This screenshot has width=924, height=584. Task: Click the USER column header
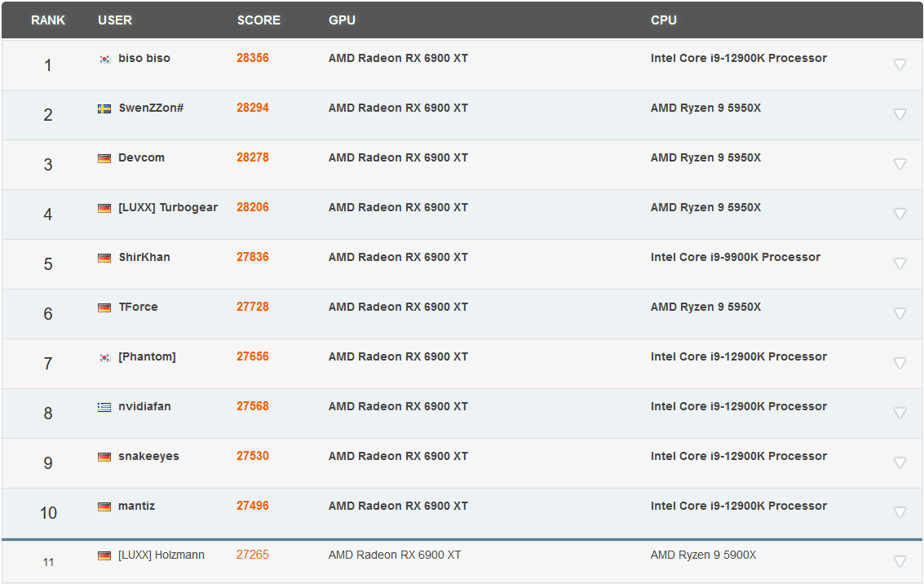click(x=115, y=20)
